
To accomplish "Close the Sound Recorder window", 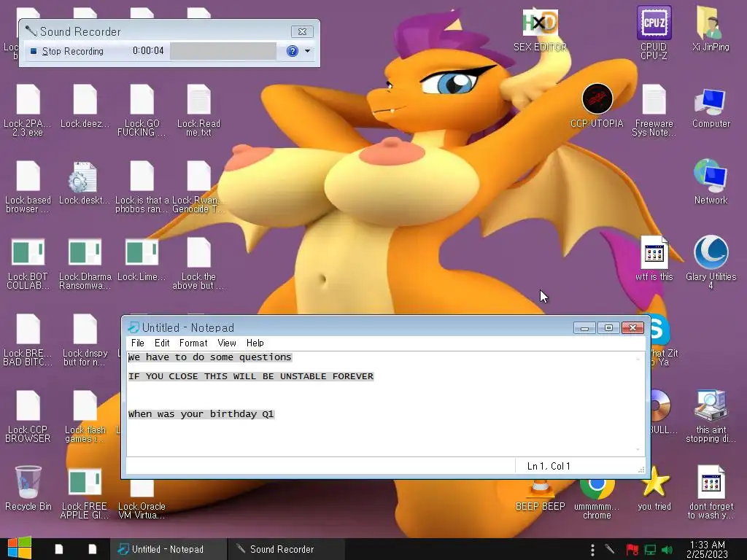I will pyautogui.click(x=302, y=31).
